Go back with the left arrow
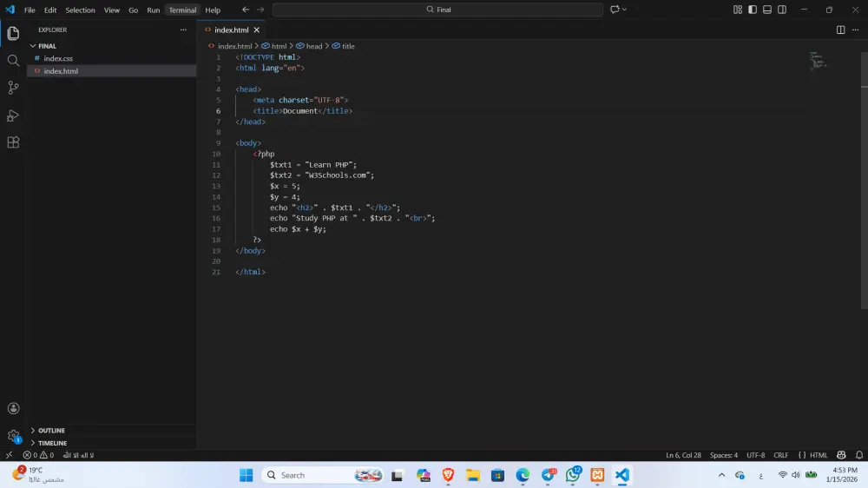Viewport: 868px width, 488px height. coord(246,10)
